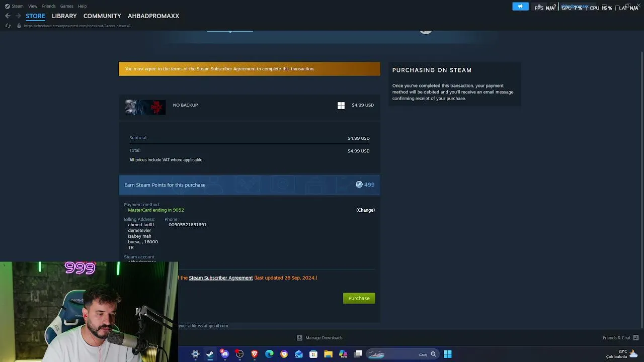Click the Manage Downloads icon
644x362 pixels.
pos(299,338)
